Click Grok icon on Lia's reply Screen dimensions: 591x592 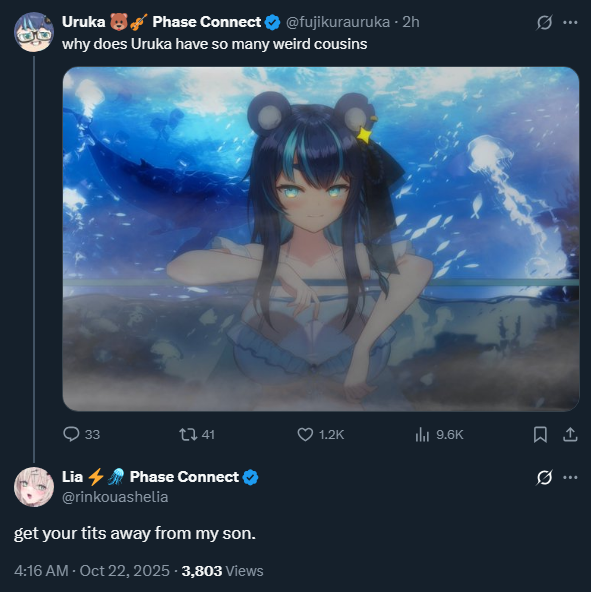coord(544,478)
